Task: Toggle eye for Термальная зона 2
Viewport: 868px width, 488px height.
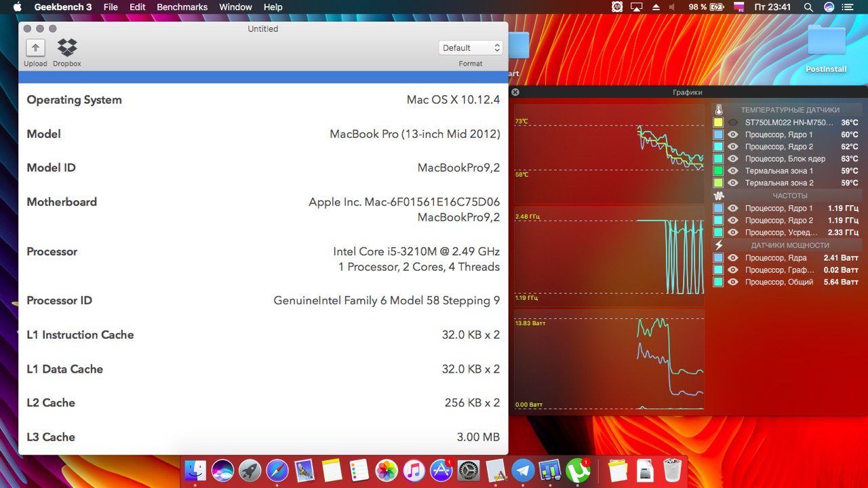Action: click(733, 183)
